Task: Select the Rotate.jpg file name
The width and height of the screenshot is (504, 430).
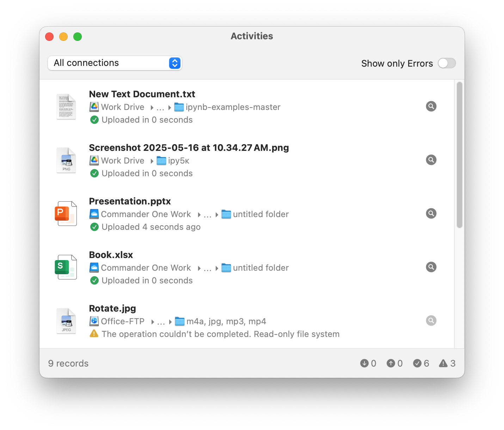Action: point(112,308)
